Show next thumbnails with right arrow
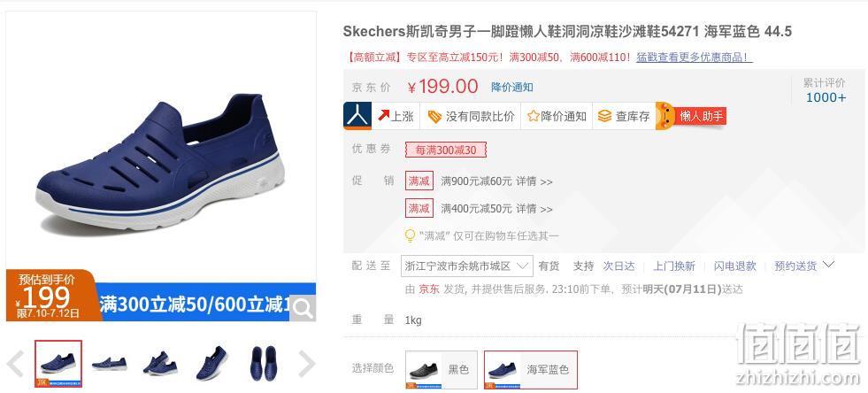This screenshot has height=393, width=868. tap(306, 364)
